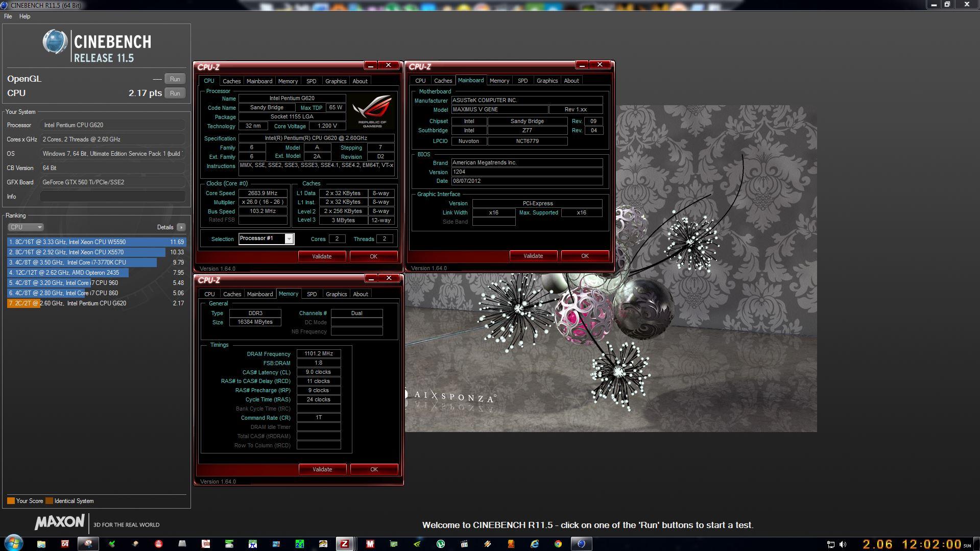Switch to CPU tab in CPU-Z Mainboard window

coord(420,81)
